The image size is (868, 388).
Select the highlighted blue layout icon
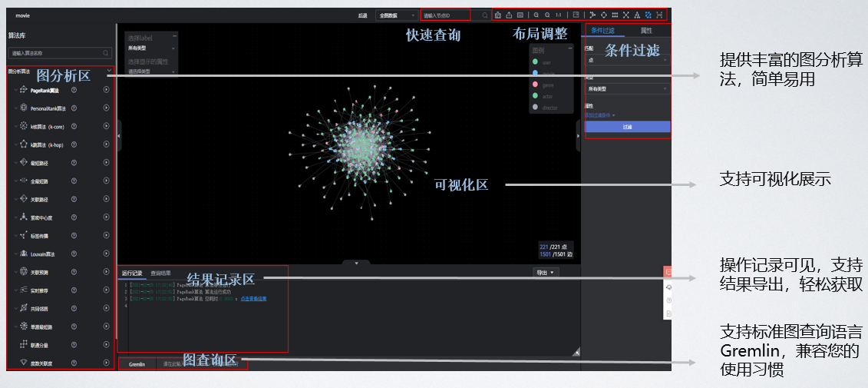point(649,15)
